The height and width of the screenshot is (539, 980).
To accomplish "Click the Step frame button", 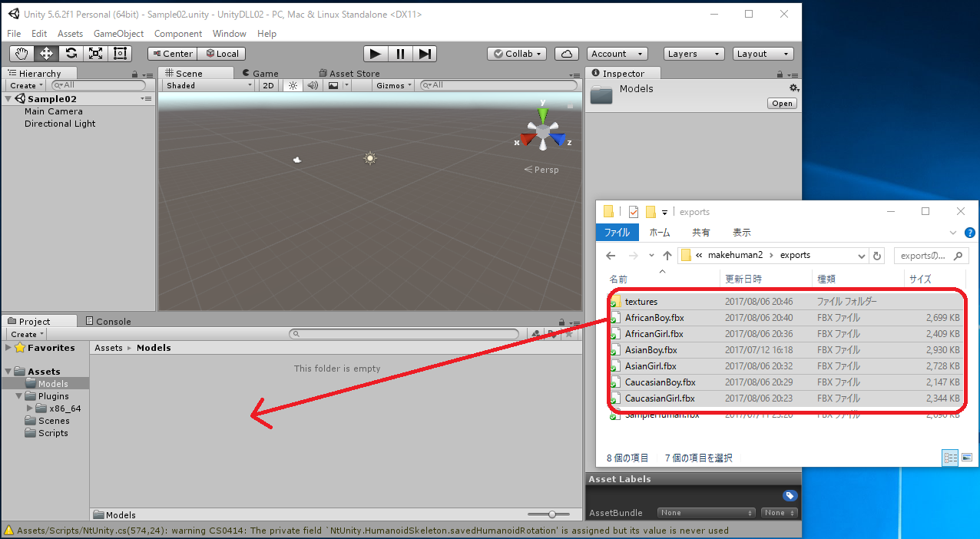I will 425,54.
